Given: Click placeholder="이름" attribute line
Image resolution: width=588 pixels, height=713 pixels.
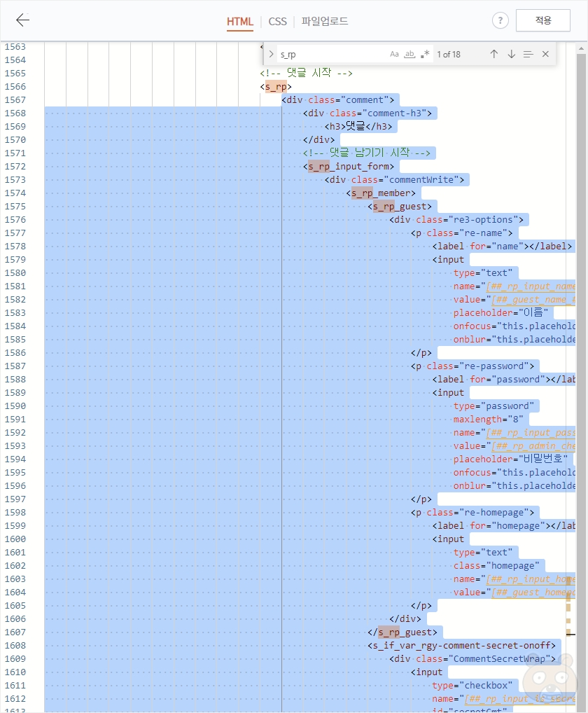Looking at the screenshot, I should tap(500, 313).
